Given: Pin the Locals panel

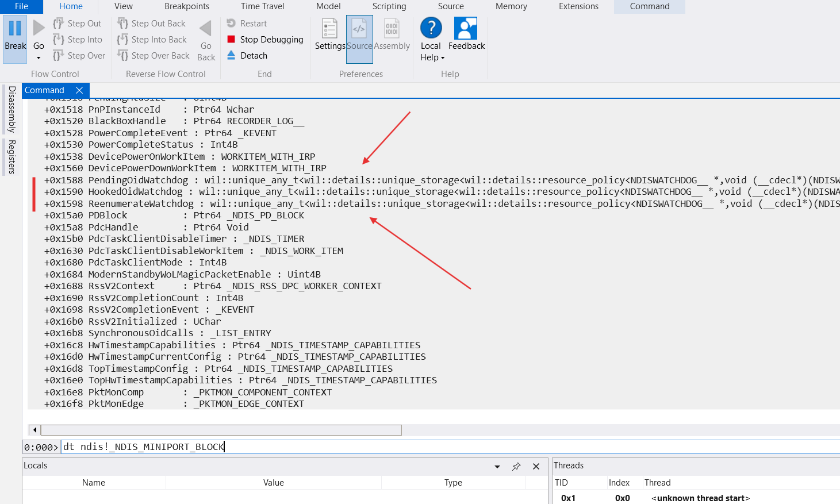Looking at the screenshot, I should 516,467.
